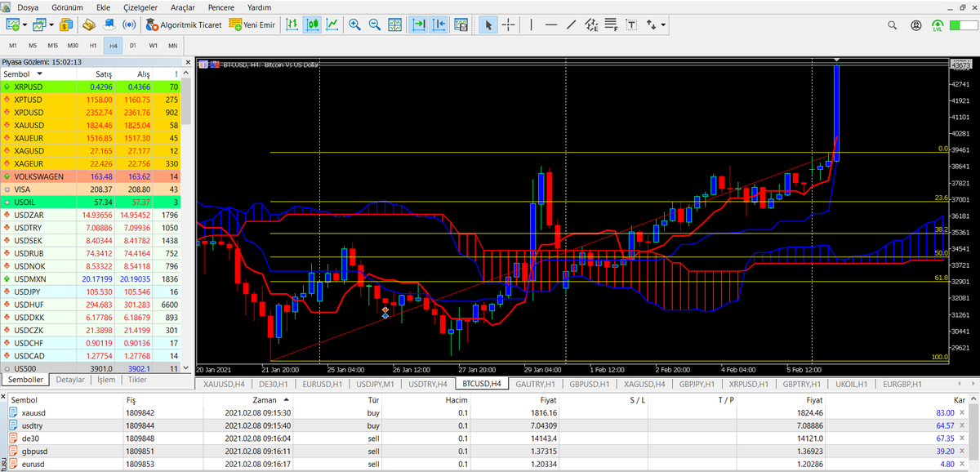This screenshot has width=980, height=472.
Task: Open the search magnifier icon
Action: click(893, 24)
